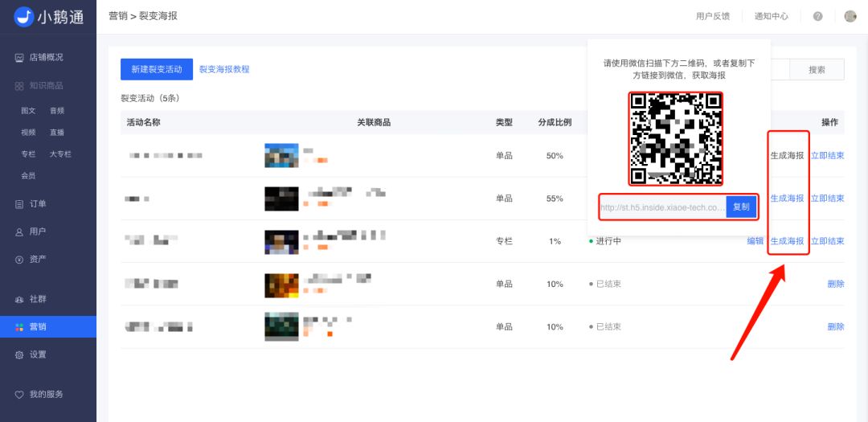The image size is (868, 422).
Task: Open the 店铺概况 sidebar icon
Action: (x=19, y=57)
